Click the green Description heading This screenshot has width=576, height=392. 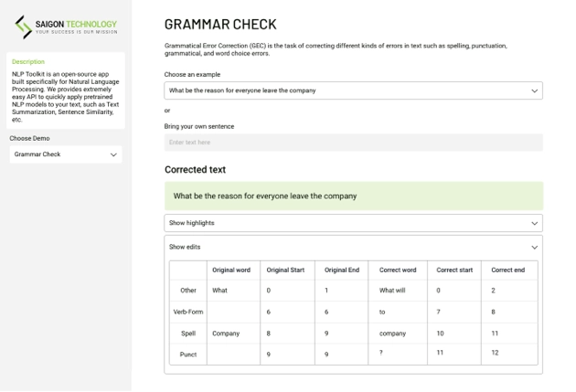27,62
